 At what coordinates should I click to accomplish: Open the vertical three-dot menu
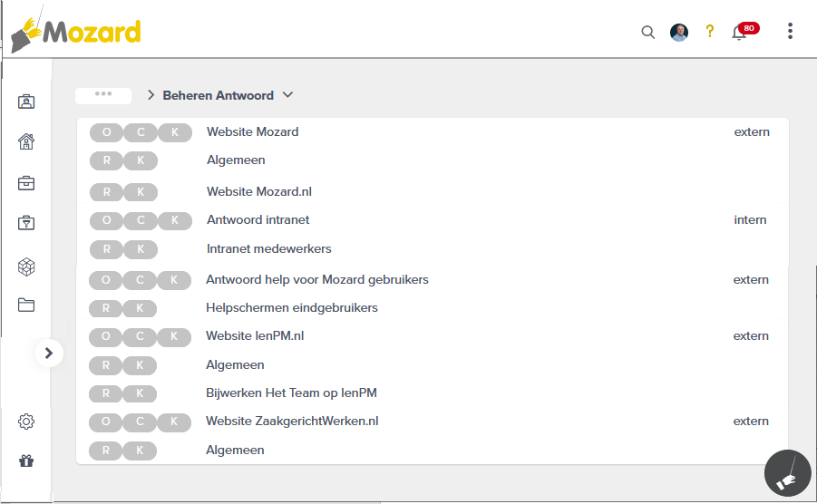790,31
